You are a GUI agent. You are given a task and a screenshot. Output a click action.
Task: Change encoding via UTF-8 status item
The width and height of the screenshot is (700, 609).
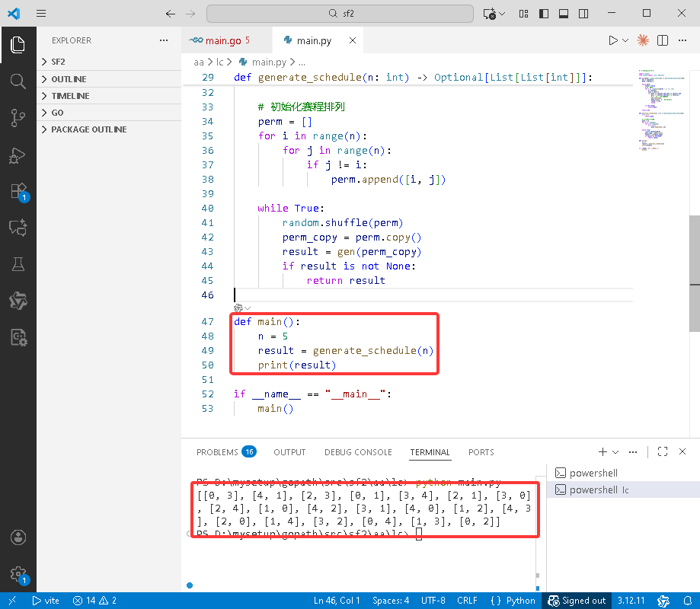click(433, 601)
